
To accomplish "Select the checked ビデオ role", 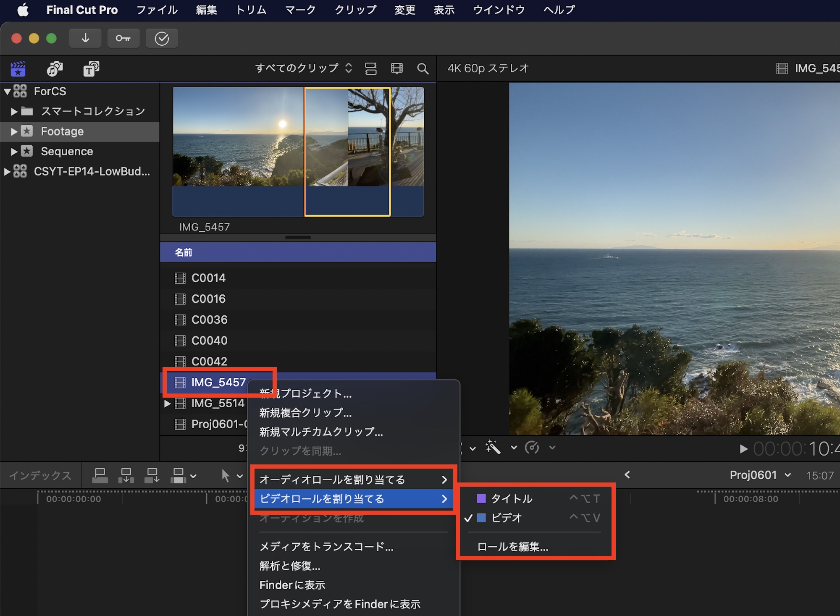I will pos(507,518).
